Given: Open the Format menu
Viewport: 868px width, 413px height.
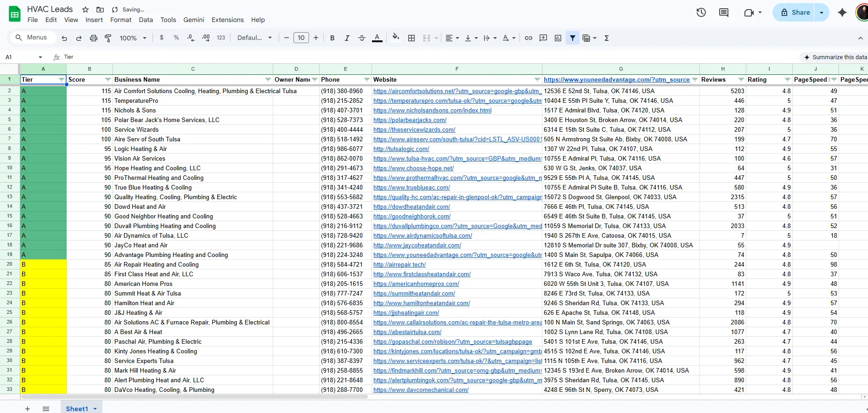Looking at the screenshot, I should pos(121,20).
